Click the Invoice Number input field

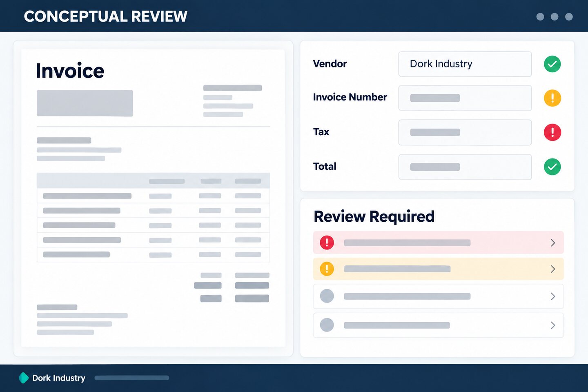465,98
